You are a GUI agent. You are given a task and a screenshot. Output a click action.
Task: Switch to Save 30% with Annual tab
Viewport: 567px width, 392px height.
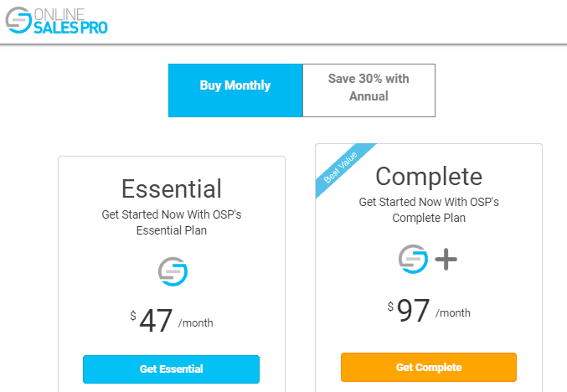369,90
